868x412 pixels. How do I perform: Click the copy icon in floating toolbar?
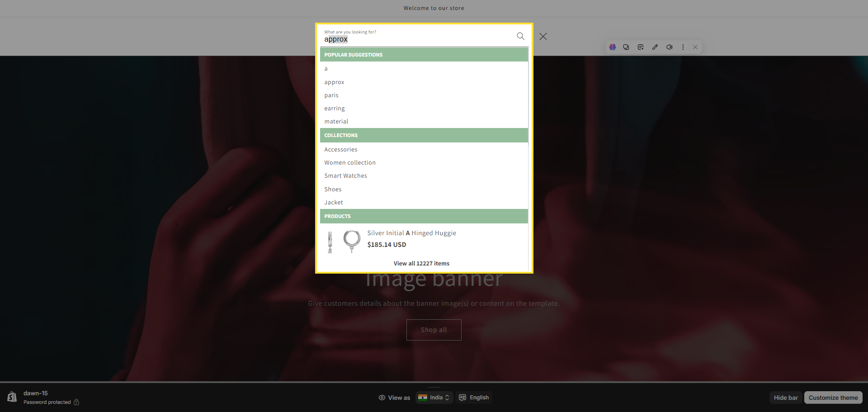pyautogui.click(x=626, y=47)
